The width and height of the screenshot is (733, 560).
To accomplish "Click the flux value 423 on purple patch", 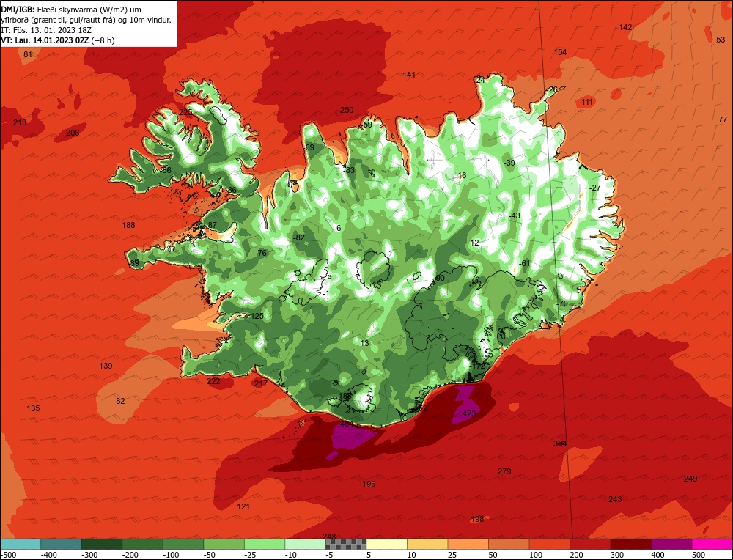I will click(x=469, y=413).
